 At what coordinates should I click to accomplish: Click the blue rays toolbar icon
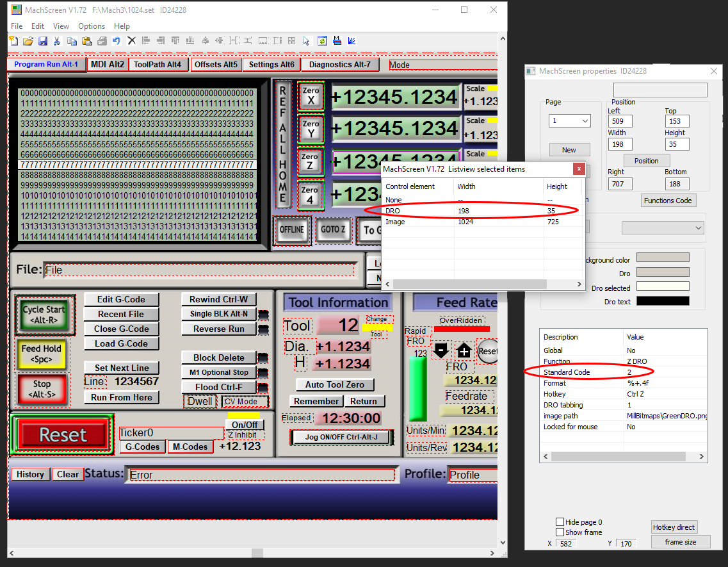pos(352,41)
